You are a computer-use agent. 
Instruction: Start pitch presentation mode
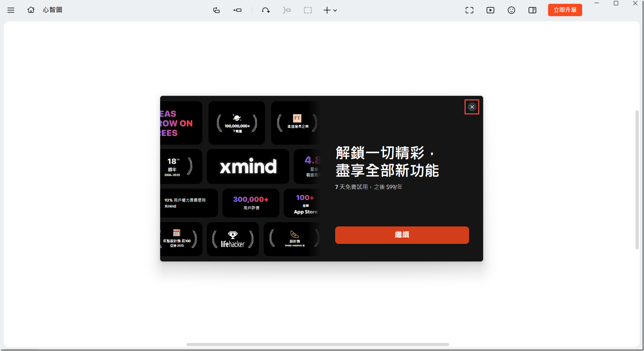coord(490,10)
